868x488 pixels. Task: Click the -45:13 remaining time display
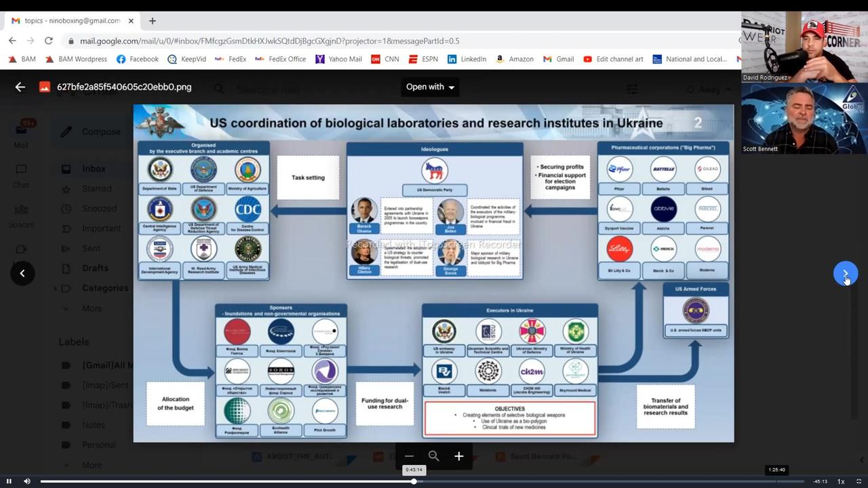pos(820,481)
